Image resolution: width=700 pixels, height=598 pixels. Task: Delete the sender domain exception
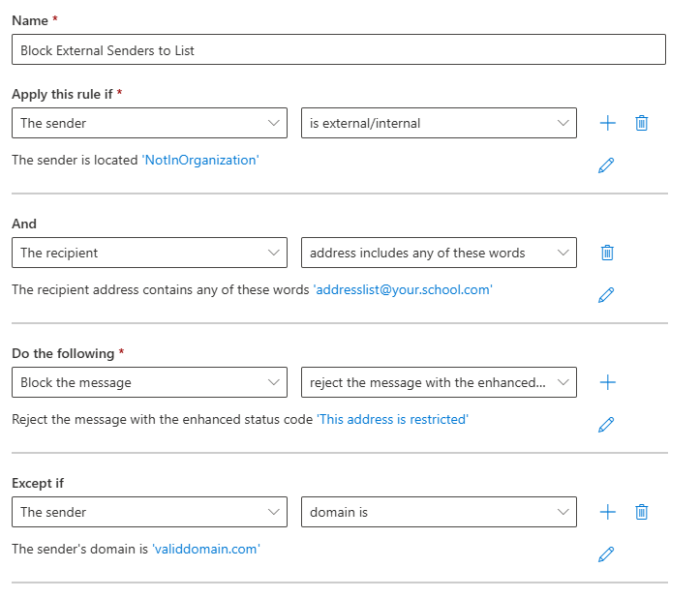tap(642, 512)
